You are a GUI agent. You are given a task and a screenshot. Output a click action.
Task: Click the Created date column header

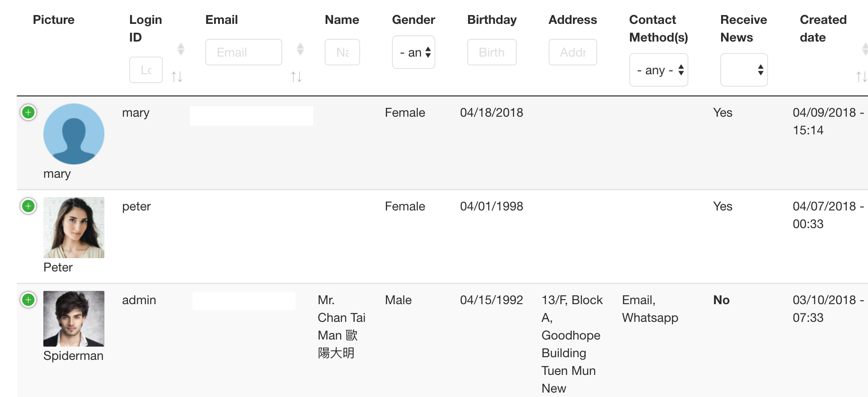pos(823,28)
